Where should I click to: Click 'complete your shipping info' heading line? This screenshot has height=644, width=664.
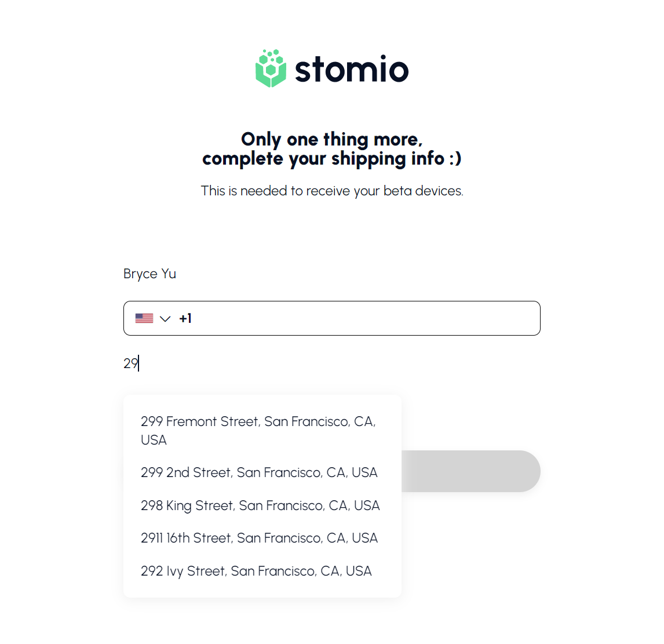pyautogui.click(x=323, y=159)
